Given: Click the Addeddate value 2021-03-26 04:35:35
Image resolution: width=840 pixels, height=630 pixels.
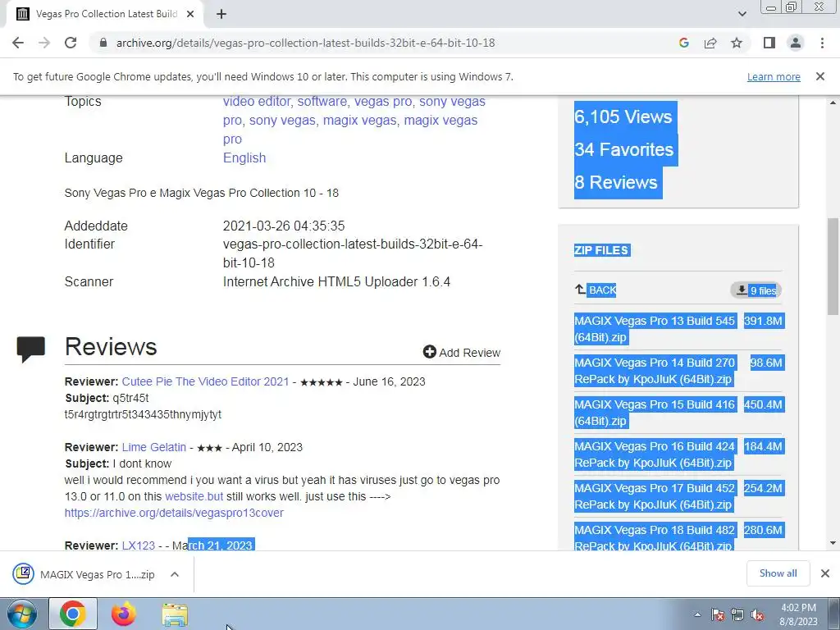Looking at the screenshot, I should pos(284,226).
